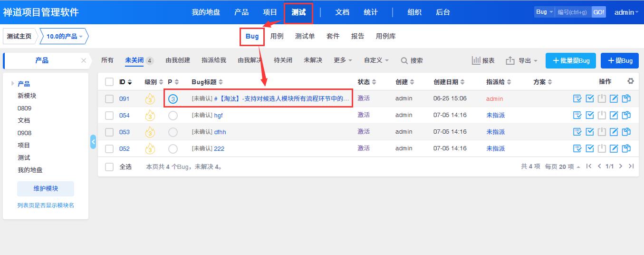Toggle the checkbox for bug 053
The height and width of the screenshot is (255, 644).
pyautogui.click(x=109, y=132)
